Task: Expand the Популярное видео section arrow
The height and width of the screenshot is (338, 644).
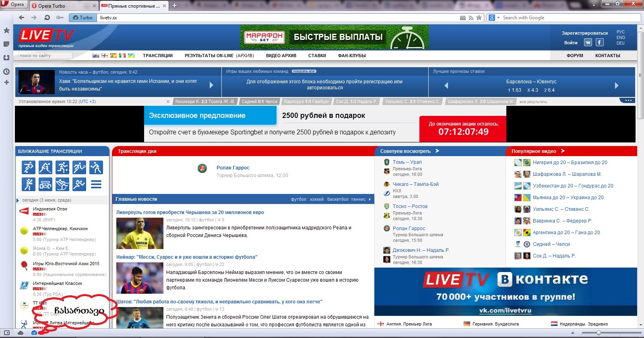Action: [563, 151]
